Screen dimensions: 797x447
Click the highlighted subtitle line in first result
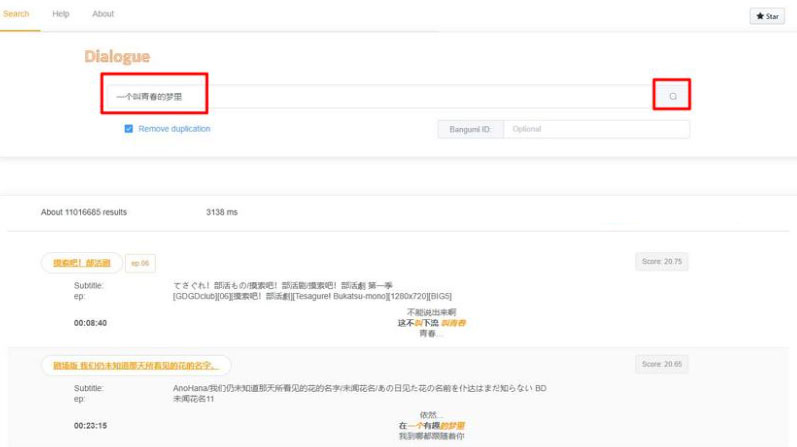point(432,323)
